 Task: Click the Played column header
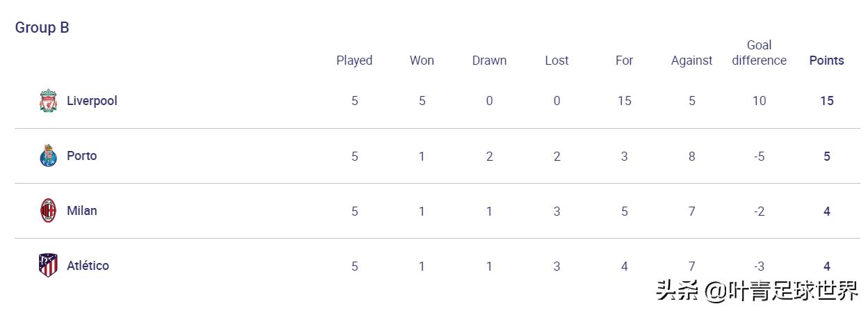click(354, 61)
